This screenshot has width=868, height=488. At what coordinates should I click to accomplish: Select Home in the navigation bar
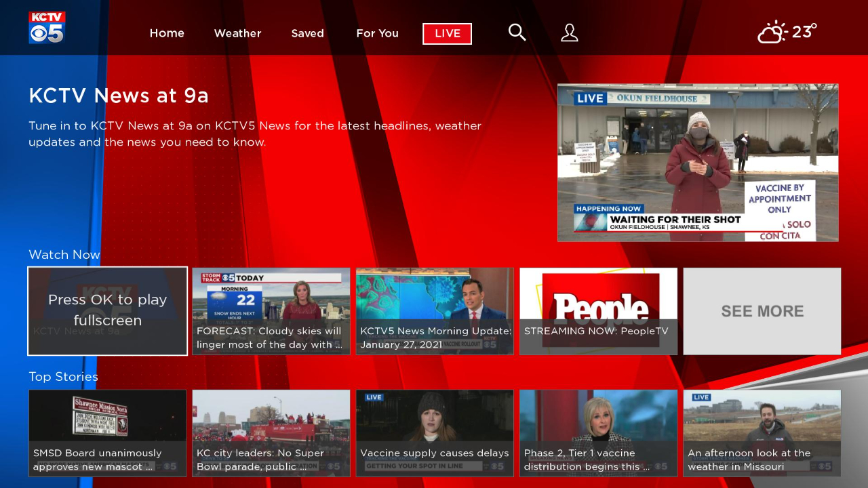pyautogui.click(x=167, y=33)
